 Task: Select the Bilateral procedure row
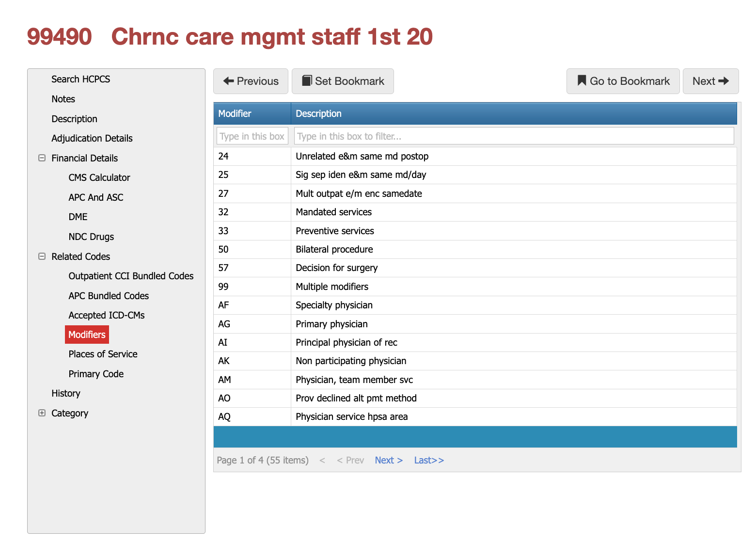tap(334, 249)
